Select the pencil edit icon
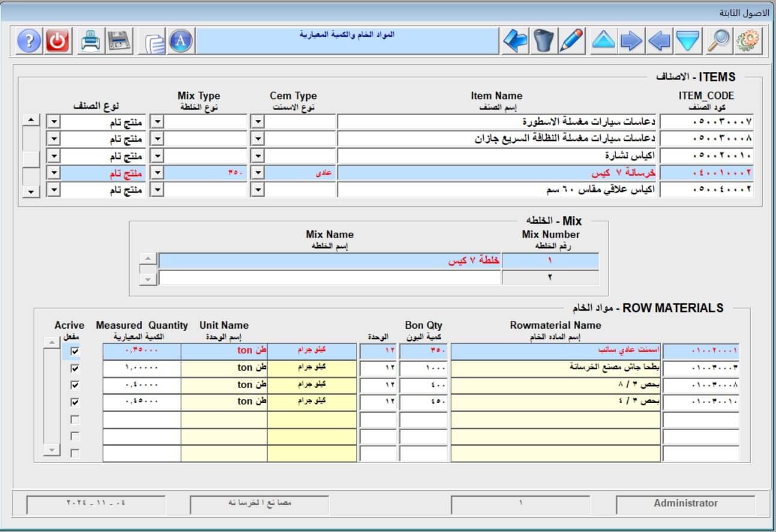 (x=571, y=41)
